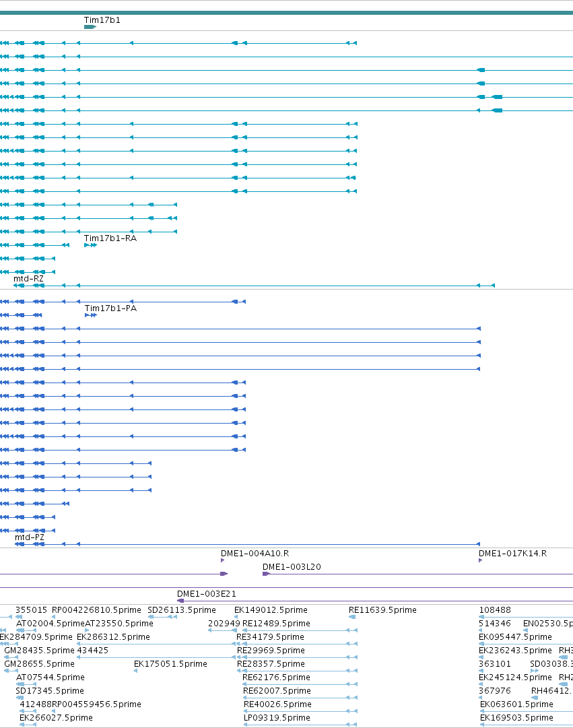Click the 363101 EST label
573x728 pixels.
click(495, 664)
